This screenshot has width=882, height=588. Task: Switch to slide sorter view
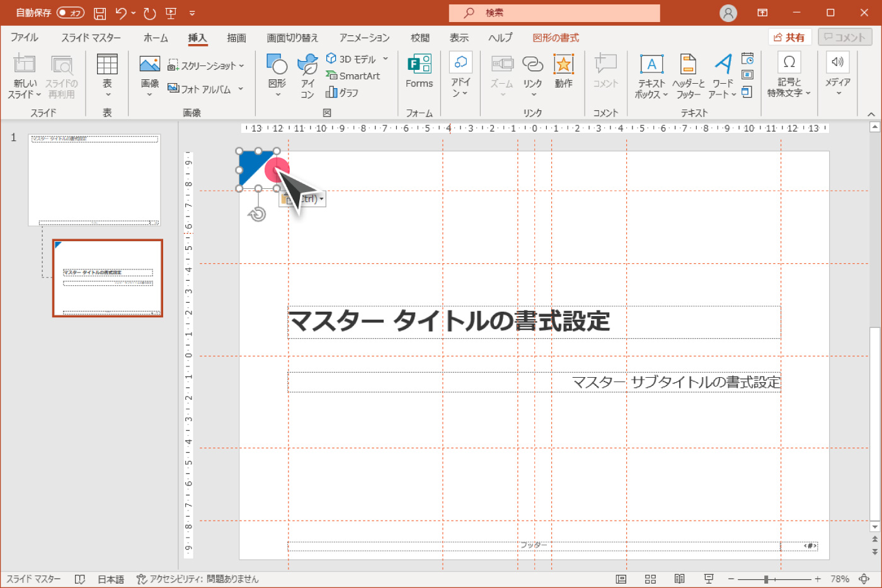coord(650,579)
